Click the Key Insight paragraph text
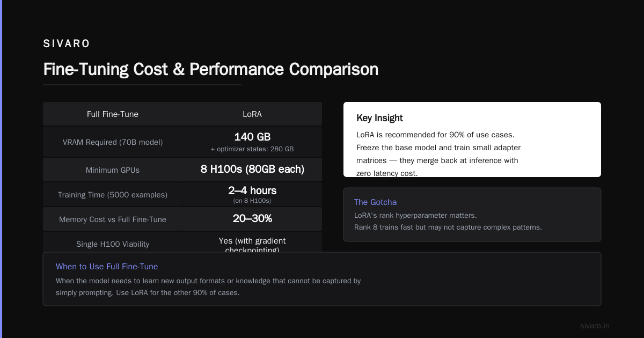Image resolution: width=644 pixels, height=338 pixels. (438, 154)
